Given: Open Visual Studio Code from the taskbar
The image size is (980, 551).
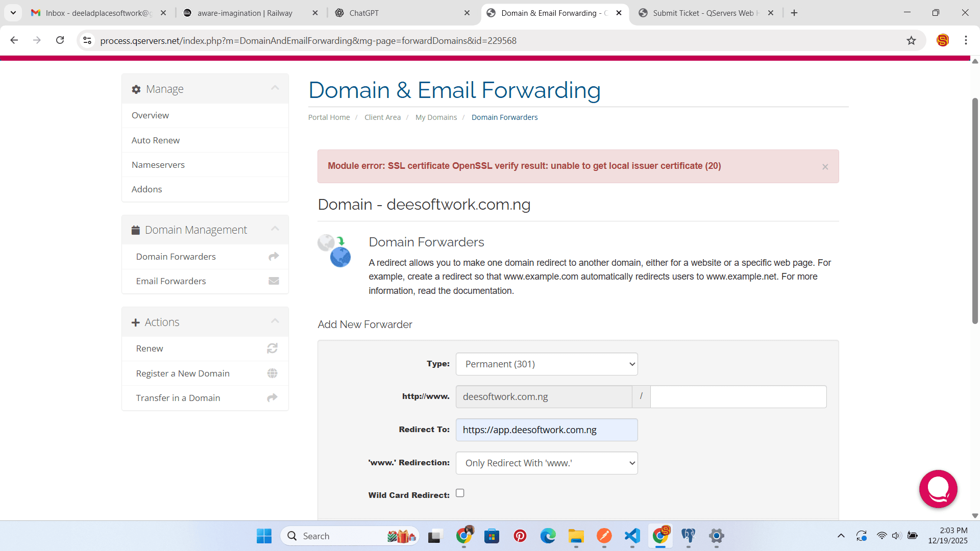Looking at the screenshot, I should pyautogui.click(x=632, y=536).
